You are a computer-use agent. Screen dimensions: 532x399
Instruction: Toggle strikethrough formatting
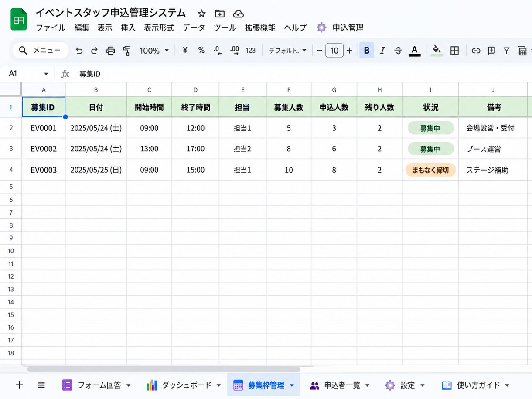click(398, 51)
